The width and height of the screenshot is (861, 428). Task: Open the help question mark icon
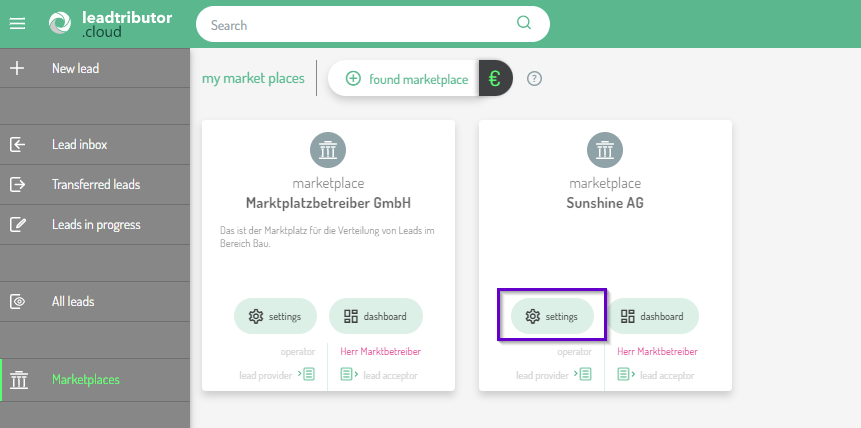pos(534,79)
